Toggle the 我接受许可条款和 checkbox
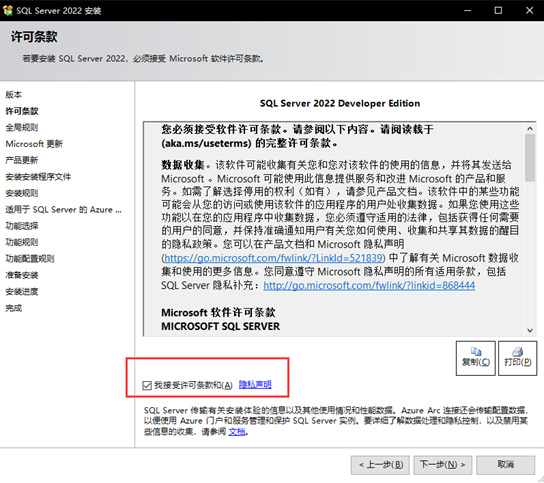Image resolution: width=544 pixels, height=483 pixels. (x=147, y=385)
